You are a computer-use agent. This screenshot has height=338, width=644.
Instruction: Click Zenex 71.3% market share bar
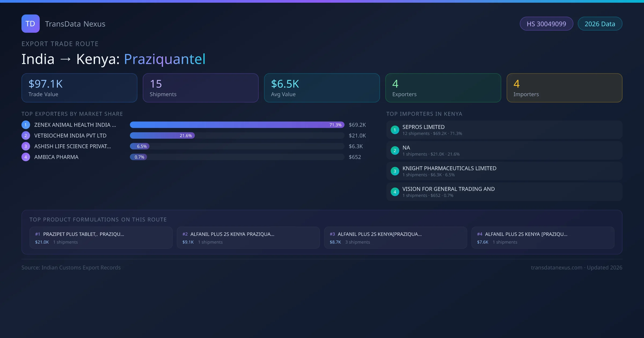pos(237,125)
